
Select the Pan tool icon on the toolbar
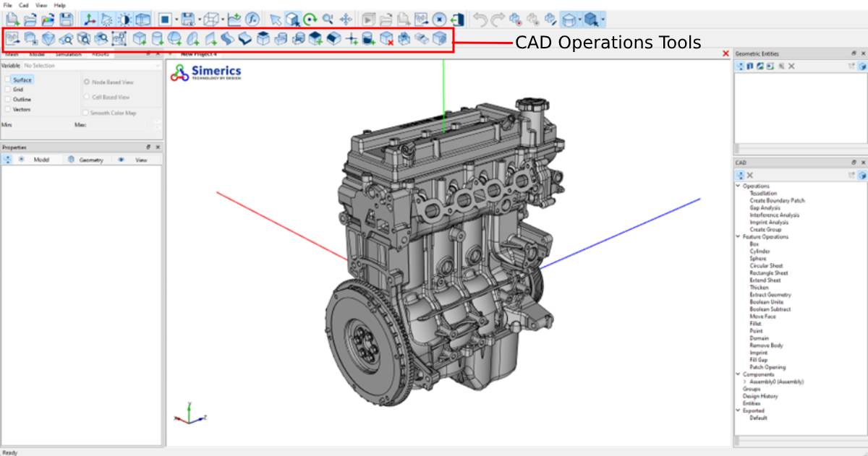click(x=346, y=18)
